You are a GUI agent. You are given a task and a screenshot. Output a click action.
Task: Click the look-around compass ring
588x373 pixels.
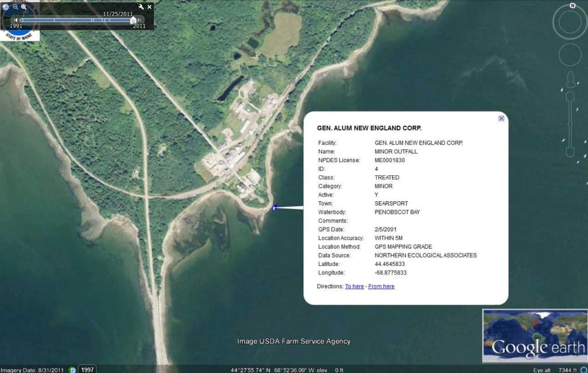(570, 22)
